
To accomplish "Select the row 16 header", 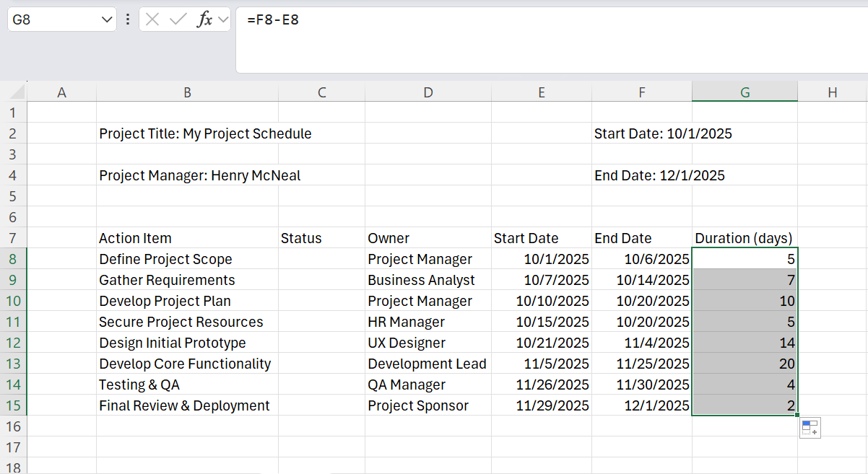I will (14, 426).
